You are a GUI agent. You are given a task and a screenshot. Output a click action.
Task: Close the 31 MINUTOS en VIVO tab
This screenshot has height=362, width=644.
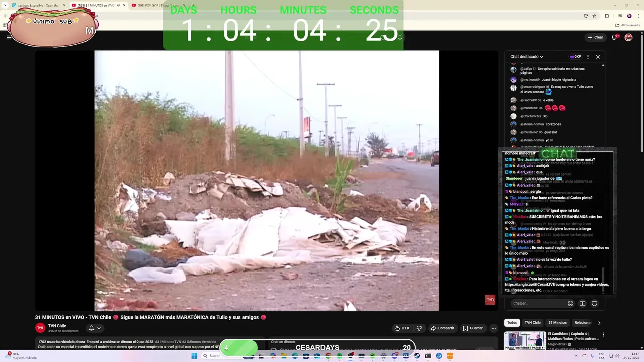(124, 5)
